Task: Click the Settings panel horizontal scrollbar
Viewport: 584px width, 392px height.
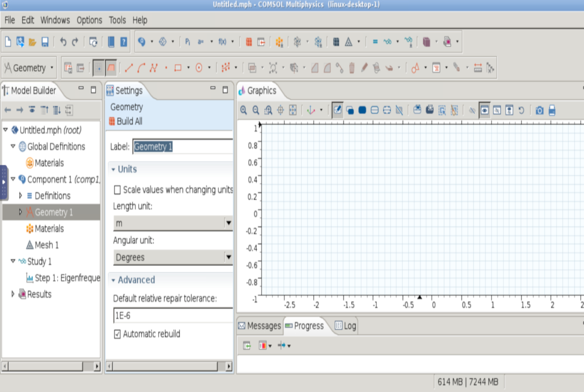Action: click(x=170, y=366)
